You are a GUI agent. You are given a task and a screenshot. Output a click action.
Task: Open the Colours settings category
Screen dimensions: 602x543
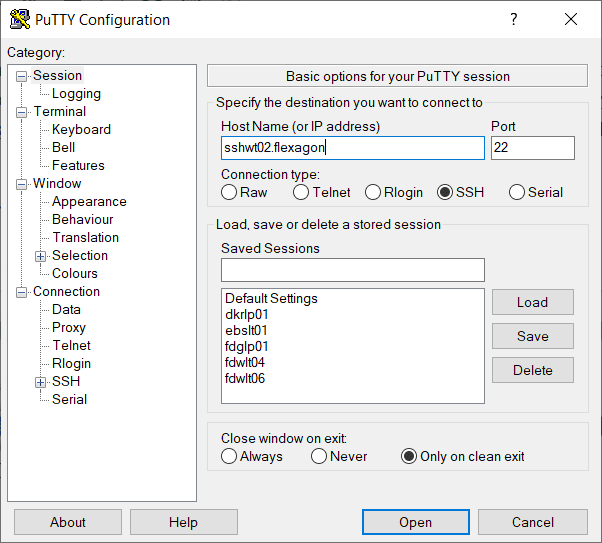[x=75, y=273]
